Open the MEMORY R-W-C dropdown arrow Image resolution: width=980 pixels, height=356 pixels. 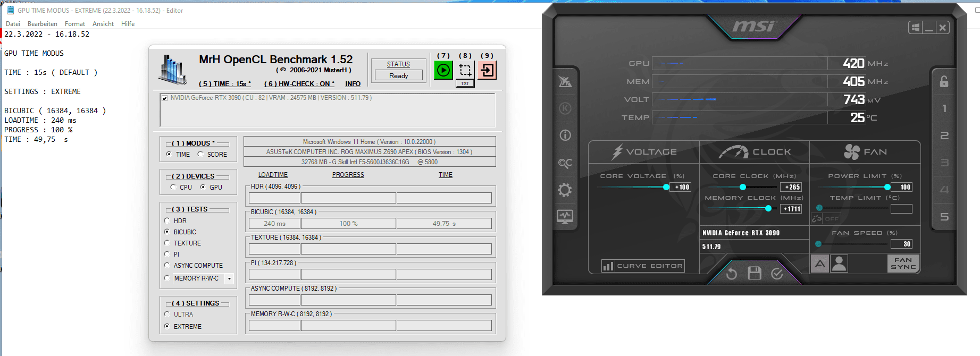(229, 278)
